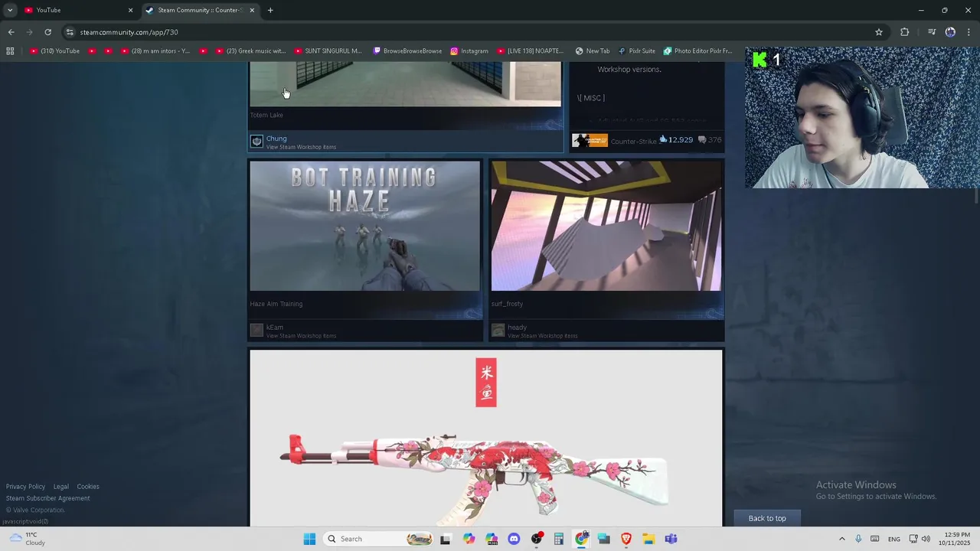Open the bookmarks apps grid icon
This screenshot has width=980, height=551.
[x=10, y=51]
